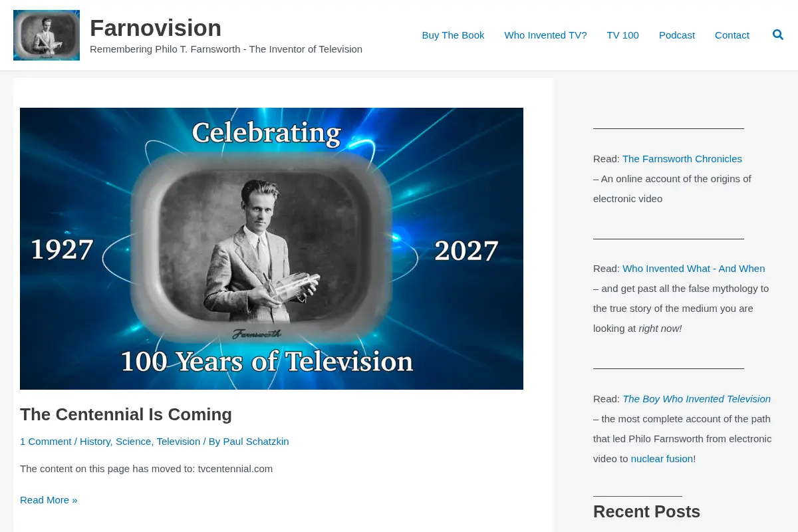Click the Farnovision site logo image
This screenshot has width=798, height=532.
(x=47, y=35)
